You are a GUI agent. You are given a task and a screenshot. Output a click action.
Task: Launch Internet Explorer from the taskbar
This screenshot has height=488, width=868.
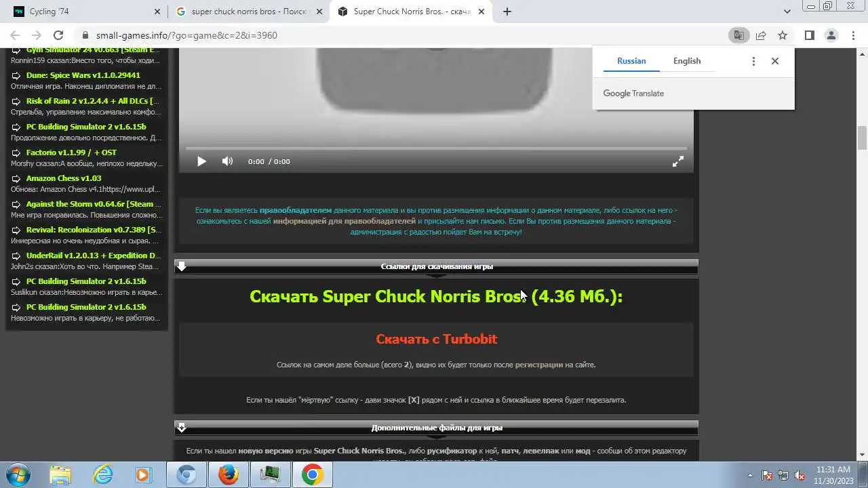(102, 475)
